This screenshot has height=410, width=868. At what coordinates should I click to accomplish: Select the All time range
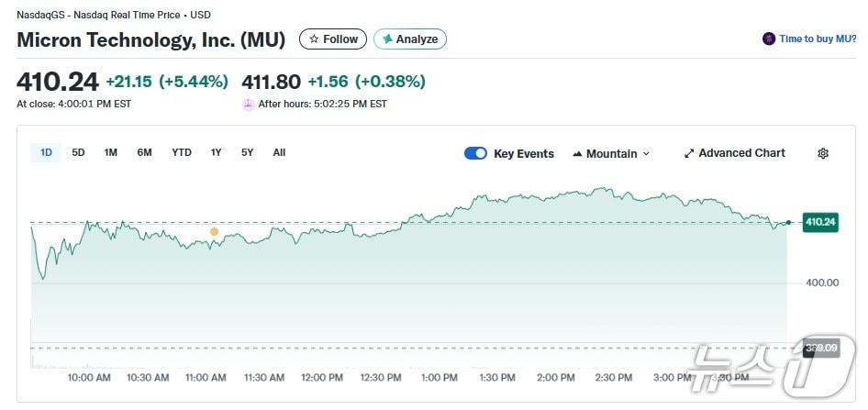(x=279, y=153)
